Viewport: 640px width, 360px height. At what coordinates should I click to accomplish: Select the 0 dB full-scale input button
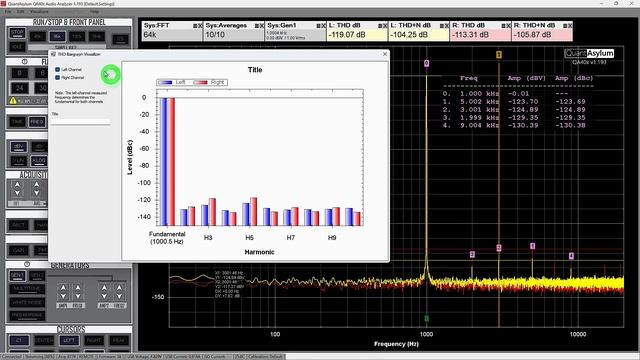pyautogui.click(x=19, y=73)
